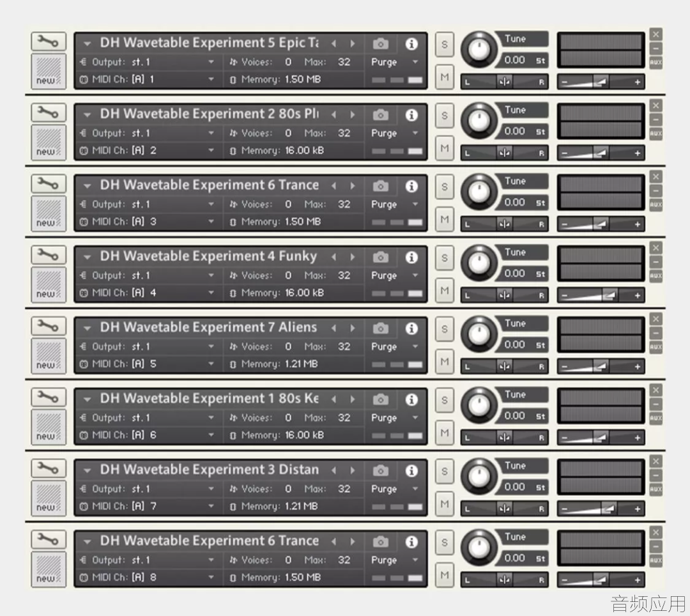Show info for Experiment 5 Epic instrument
The width and height of the screenshot is (690, 616).
pyautogui.click(x=411, y=43)
